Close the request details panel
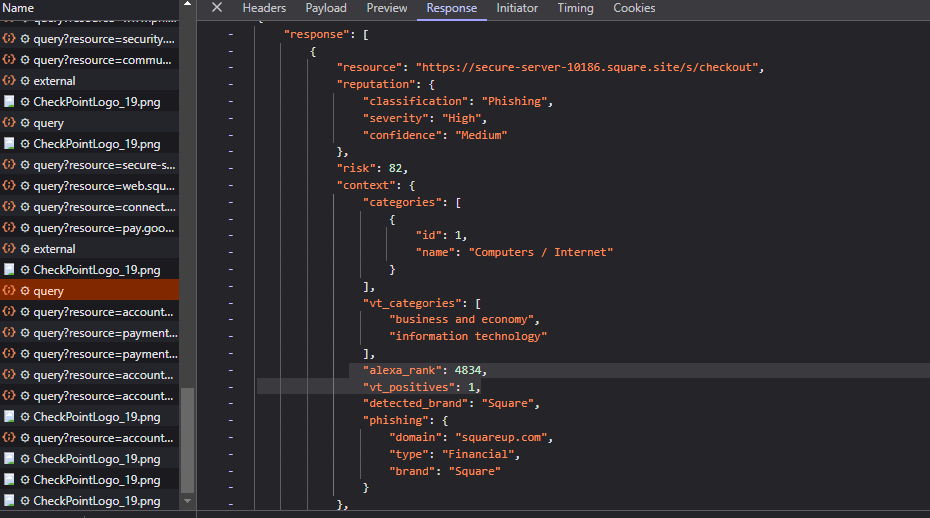The height and width of the screenshot is (518, 930). point(217,8)
